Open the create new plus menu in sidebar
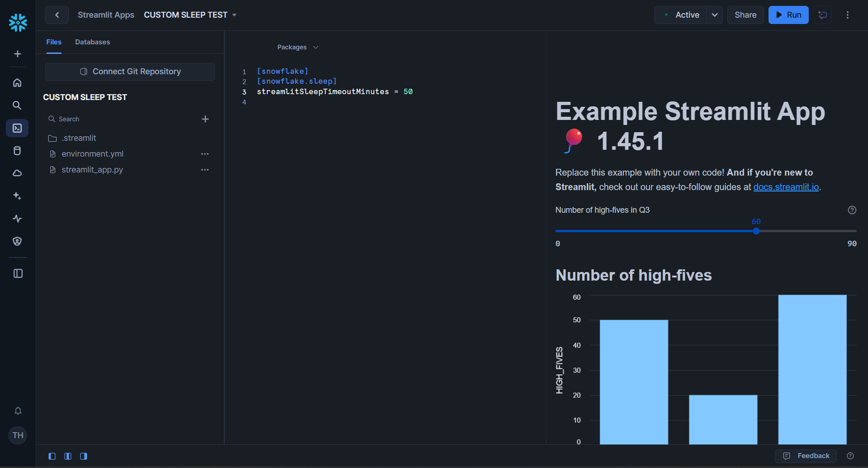This screenshot has height=468, width=868. tap(18, 54)
